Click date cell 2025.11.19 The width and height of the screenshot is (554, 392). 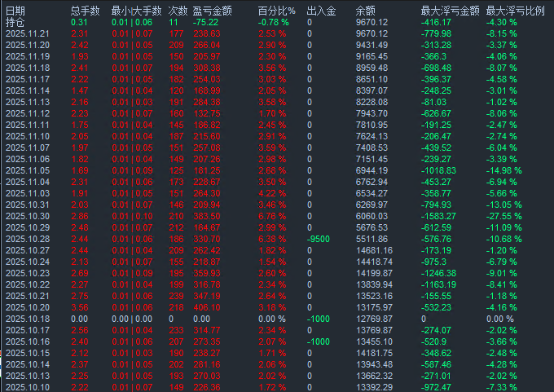point(28,56)
